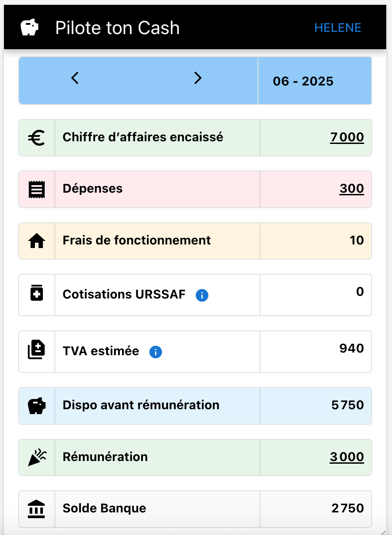
Task: Click the euro icon for Chiffre d'affaires
Action: click(37, 138)
